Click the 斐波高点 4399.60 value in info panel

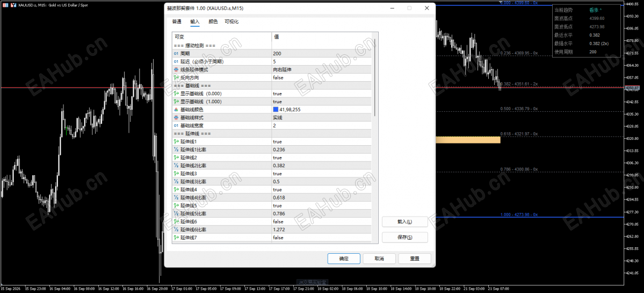coord(596,18)
